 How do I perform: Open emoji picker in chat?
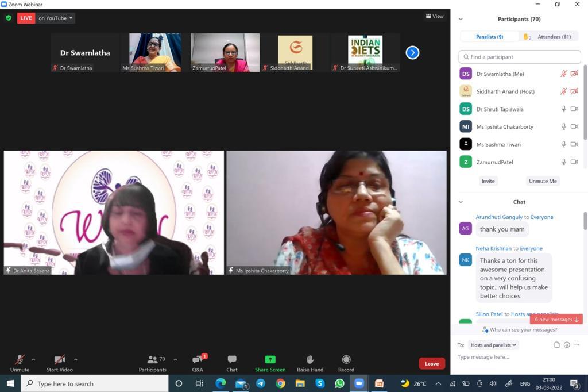(567, 345)
